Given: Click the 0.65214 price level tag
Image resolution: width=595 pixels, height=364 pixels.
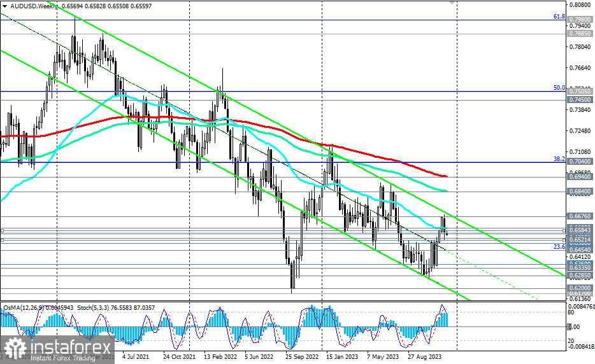Looking at the screenshot, I should [580, 240].
